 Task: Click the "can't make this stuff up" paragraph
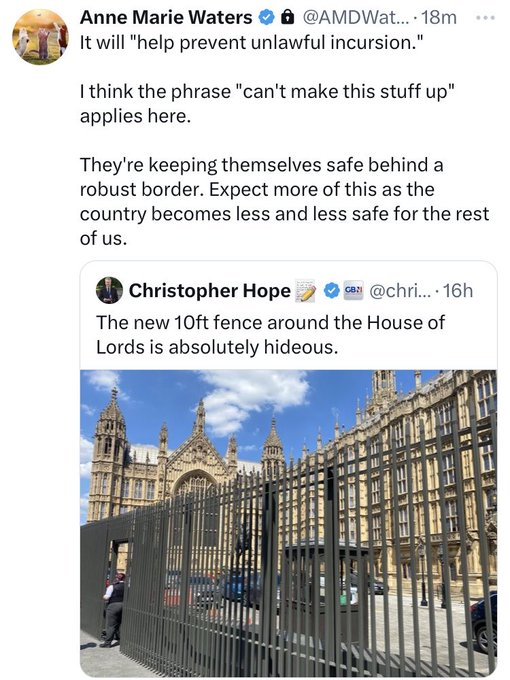tap(268, 104)
